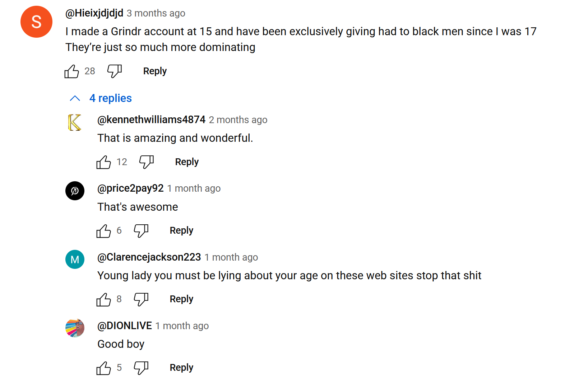Open @Clarencejackson223's channel link

point(149,257)
